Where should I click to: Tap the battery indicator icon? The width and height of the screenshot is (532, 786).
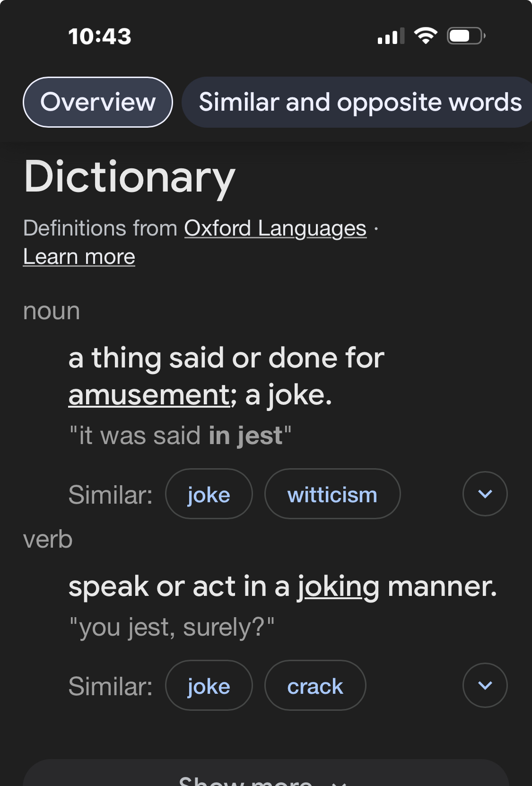point(466,36)
